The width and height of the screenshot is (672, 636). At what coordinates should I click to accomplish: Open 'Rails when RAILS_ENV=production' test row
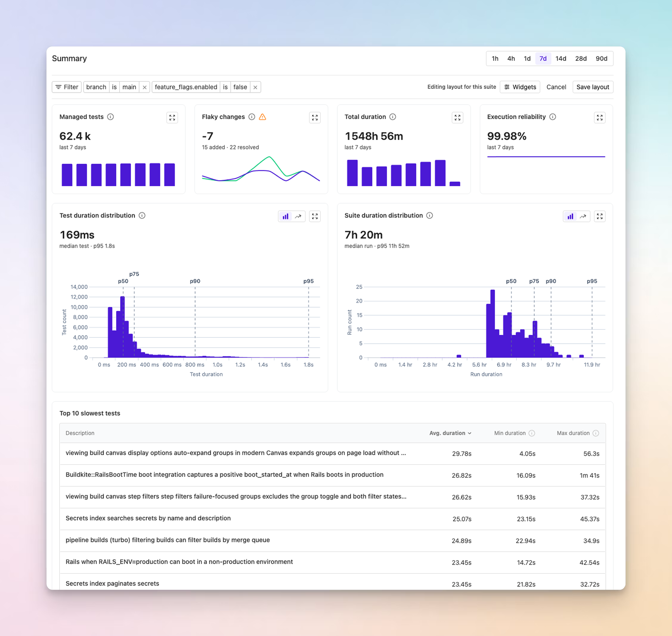pos(332,562)
